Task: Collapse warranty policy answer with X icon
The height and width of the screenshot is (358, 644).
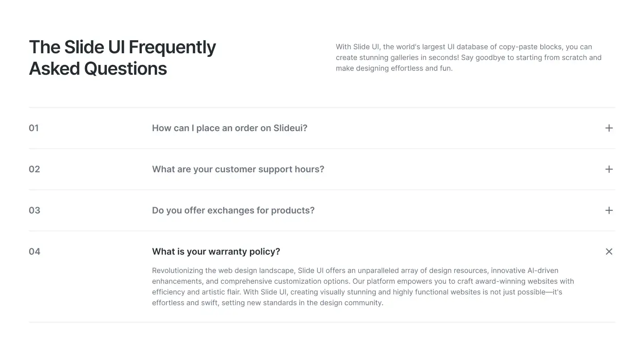Action: (x=609, y=251)
